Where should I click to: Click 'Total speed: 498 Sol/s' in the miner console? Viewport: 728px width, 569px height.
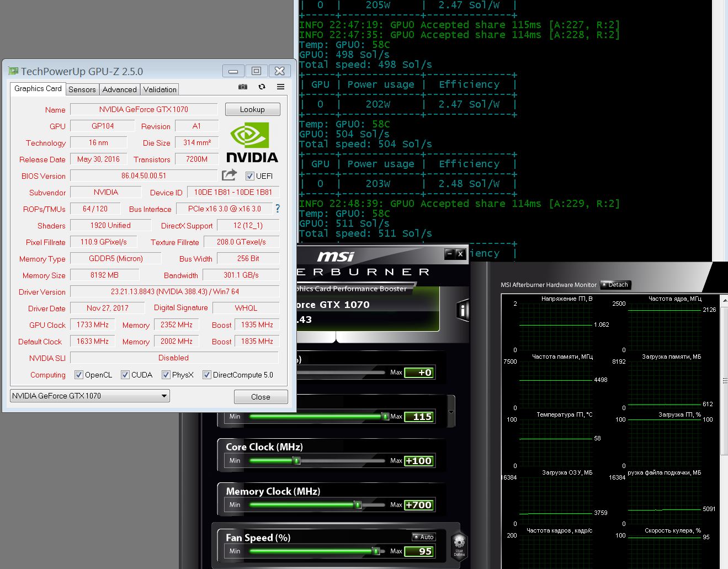click(365, 65)
